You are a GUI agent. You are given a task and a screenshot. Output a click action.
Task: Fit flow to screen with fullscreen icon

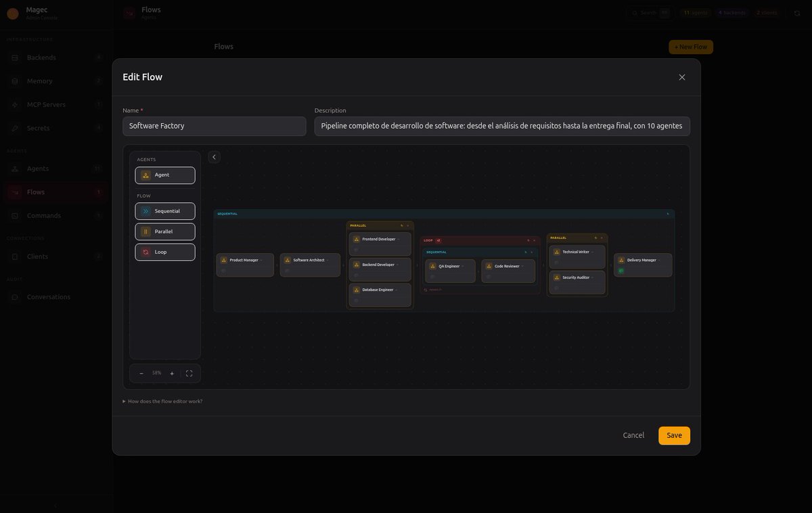[x=189, y=374]
